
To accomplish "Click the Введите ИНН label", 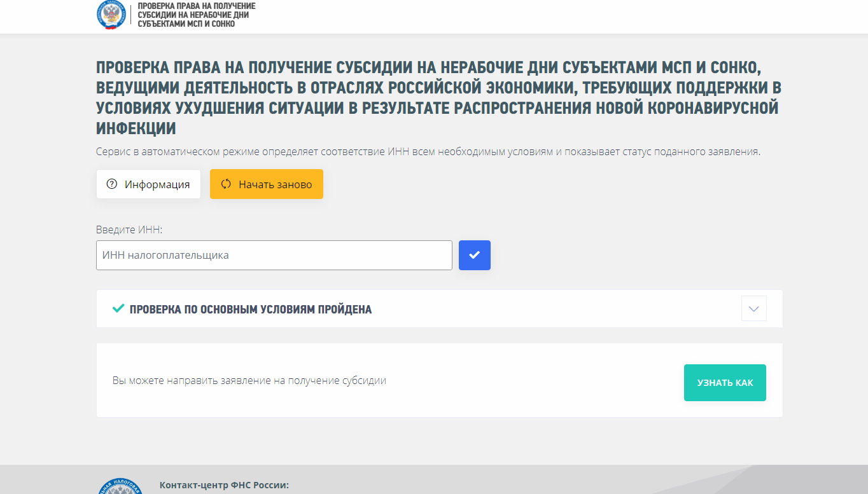I will click(129, 230).
